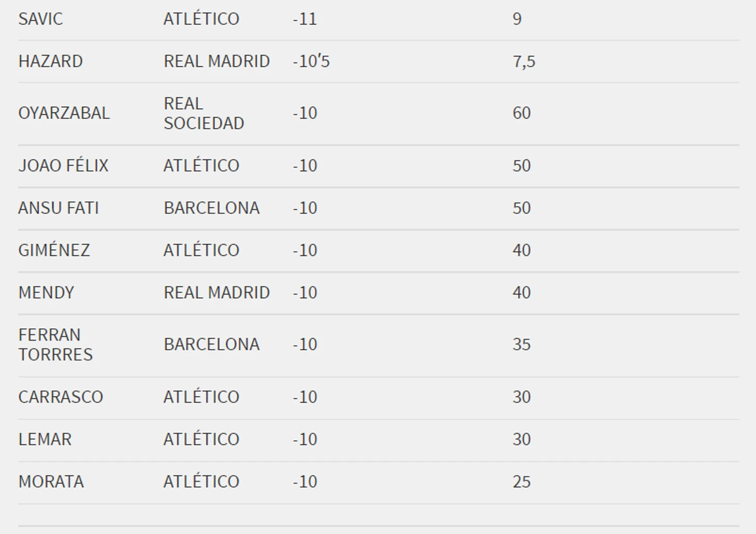Click the MORATA player name
The image size is (756, 534).
(51, 482)
